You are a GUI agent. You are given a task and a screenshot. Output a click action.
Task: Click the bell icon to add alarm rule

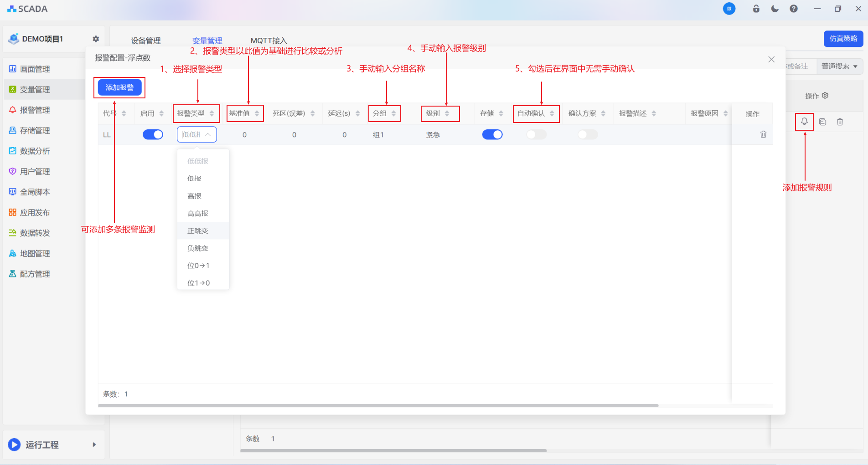tap(804, 122)
